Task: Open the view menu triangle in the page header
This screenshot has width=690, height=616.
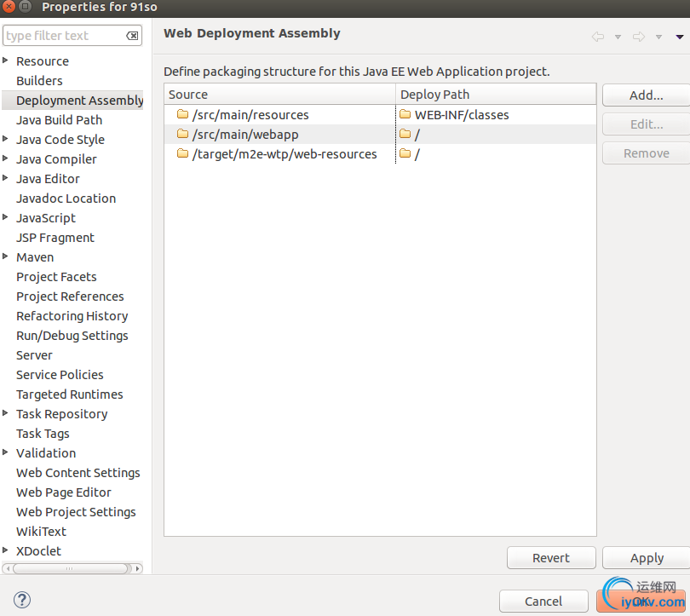Action: point(680,37)
